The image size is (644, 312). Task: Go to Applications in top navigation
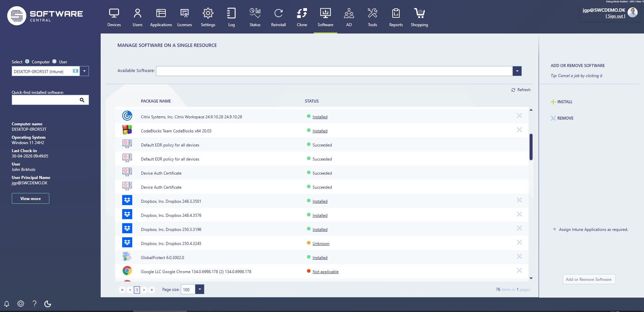(161, 17)
